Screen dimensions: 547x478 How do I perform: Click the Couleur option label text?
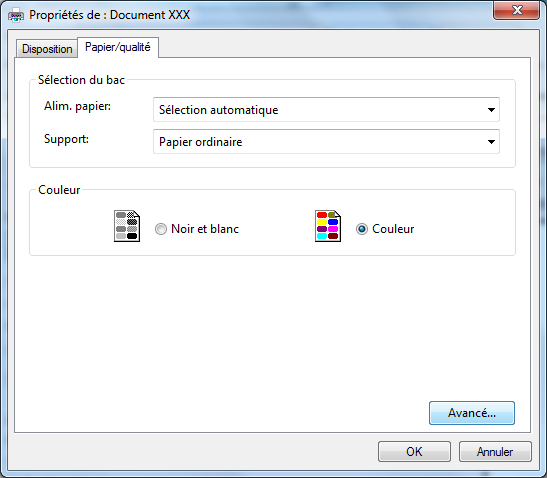coord(393,229)
